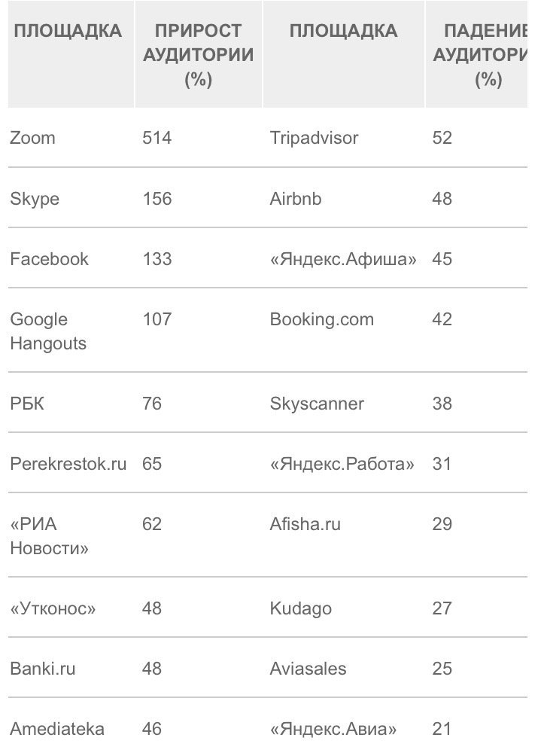Click the Tripadvisor entry

(x=314, y=138)
